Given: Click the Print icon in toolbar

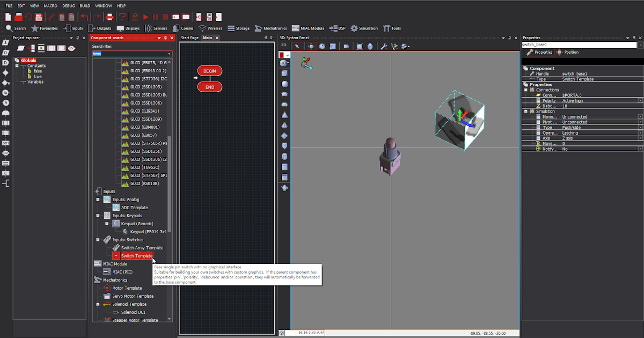Looking at the screenshot, I should [x=109, y=17].
